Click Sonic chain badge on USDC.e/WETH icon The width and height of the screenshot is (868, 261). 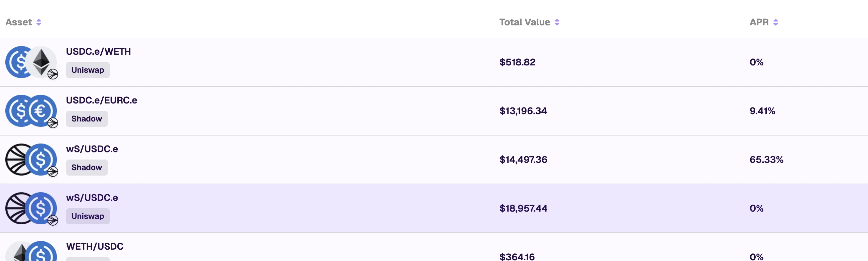(x=53, y=74)
